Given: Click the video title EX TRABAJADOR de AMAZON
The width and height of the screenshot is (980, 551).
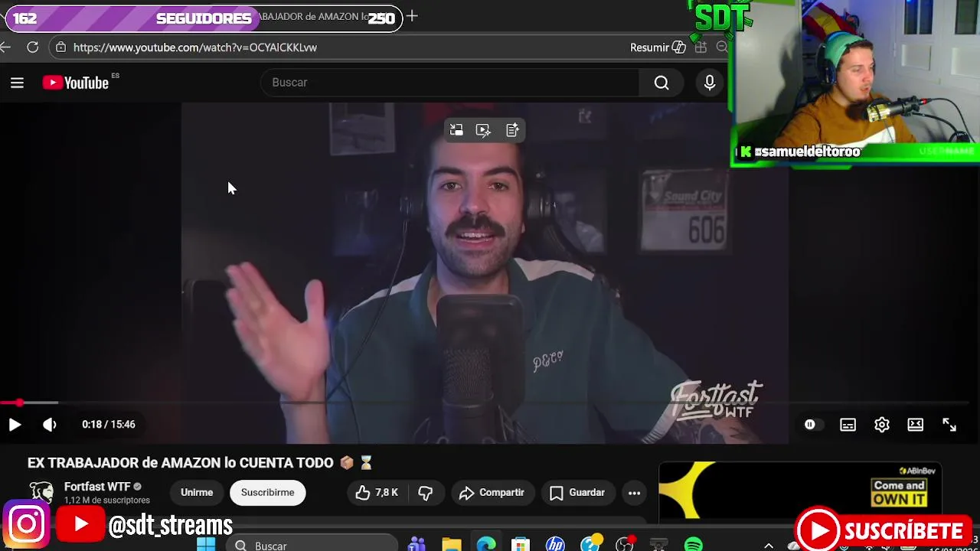Looking at the screenshot, I should [180, 463].
